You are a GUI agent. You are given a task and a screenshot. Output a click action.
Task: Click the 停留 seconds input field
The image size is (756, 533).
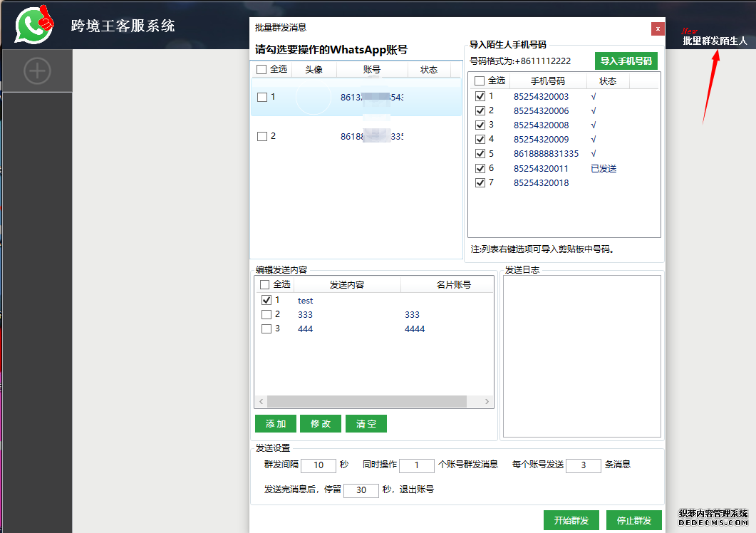tap(361, 490)
